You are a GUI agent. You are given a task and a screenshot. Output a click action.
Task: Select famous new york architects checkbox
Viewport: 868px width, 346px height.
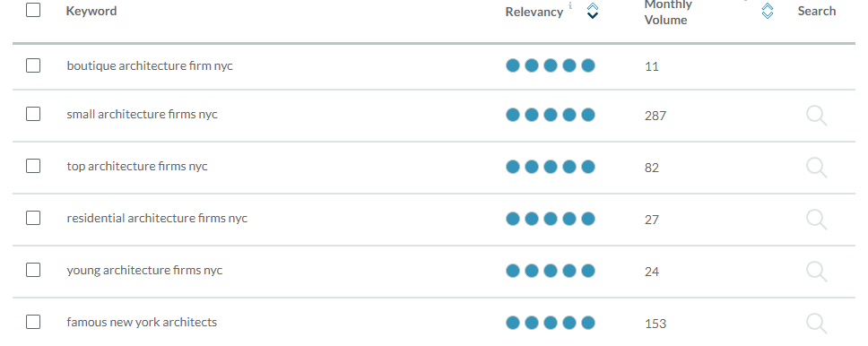(x=33, y=322)
